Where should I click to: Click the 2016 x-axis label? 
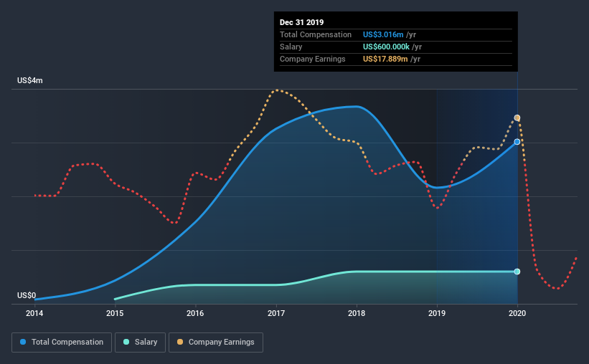click(x=195, y=313)
